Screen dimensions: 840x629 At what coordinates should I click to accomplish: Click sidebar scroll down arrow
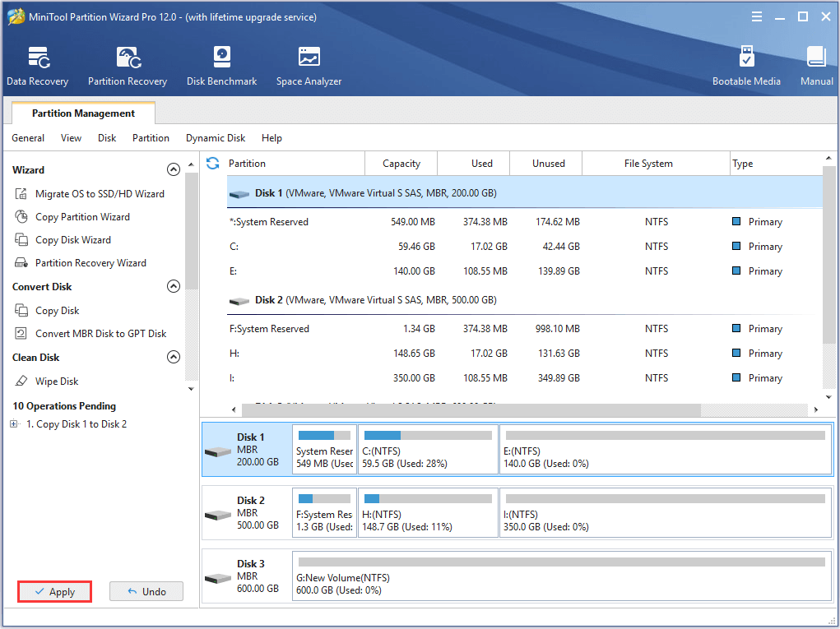pyautogui.click(x=191, y=389)
